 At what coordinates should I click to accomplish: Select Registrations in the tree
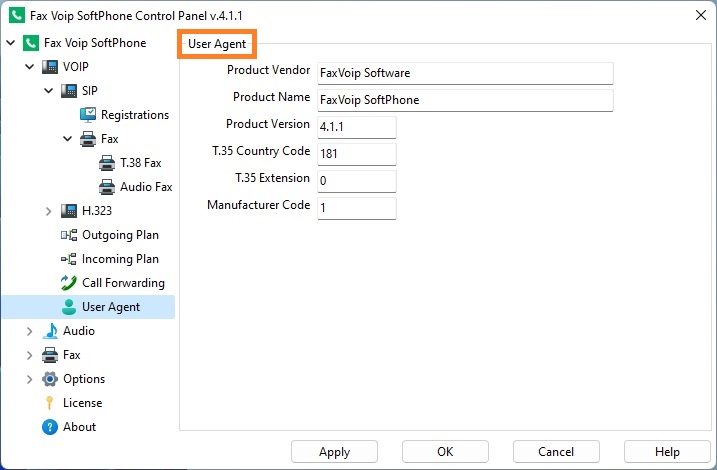[135, 115]
